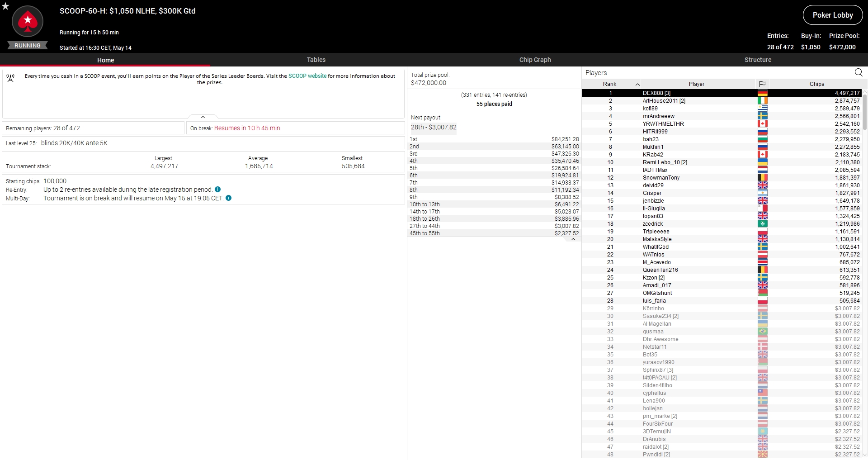Viewport: 868px width, 460px height.
Task: Click the flag beside Il-Giuglia
Action: click(763, 209)
